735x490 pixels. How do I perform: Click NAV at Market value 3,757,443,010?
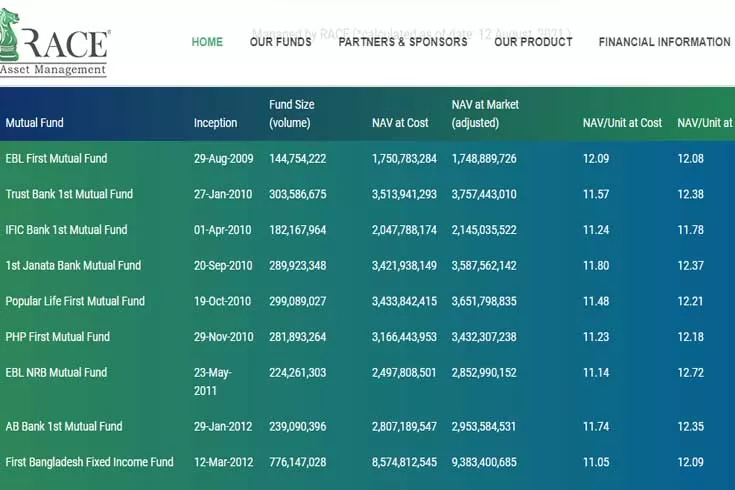pos(484,194)
